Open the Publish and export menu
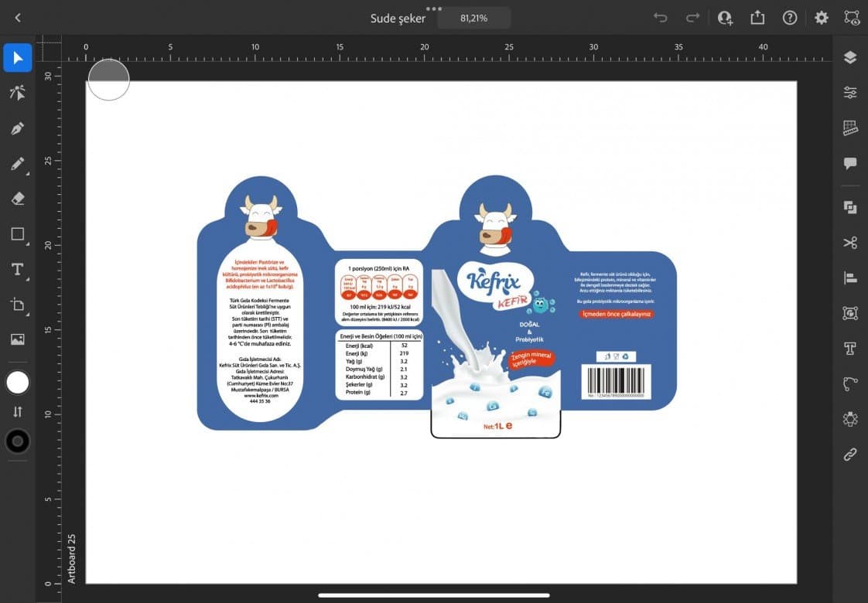868x603 pixels. pos(757,18)
